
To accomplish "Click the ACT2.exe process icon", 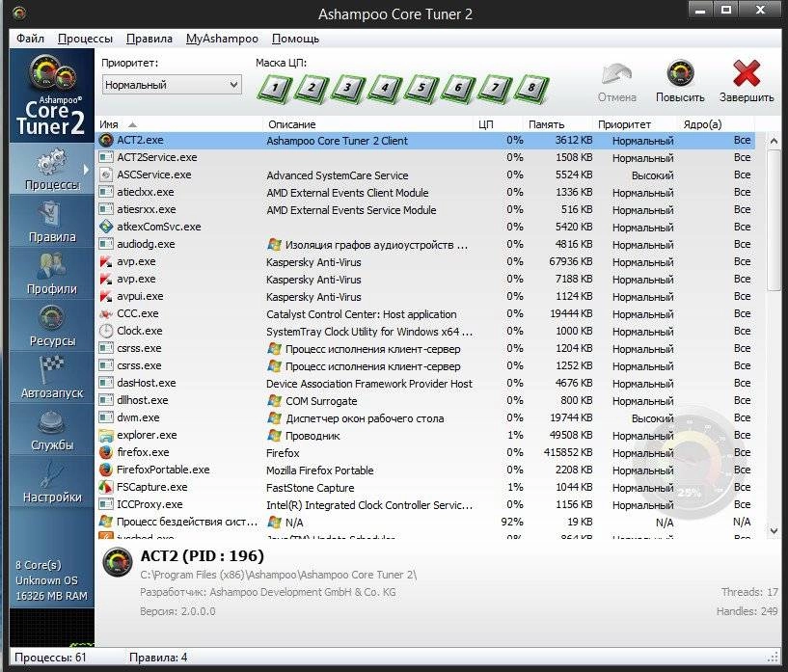I will point(106,140).
